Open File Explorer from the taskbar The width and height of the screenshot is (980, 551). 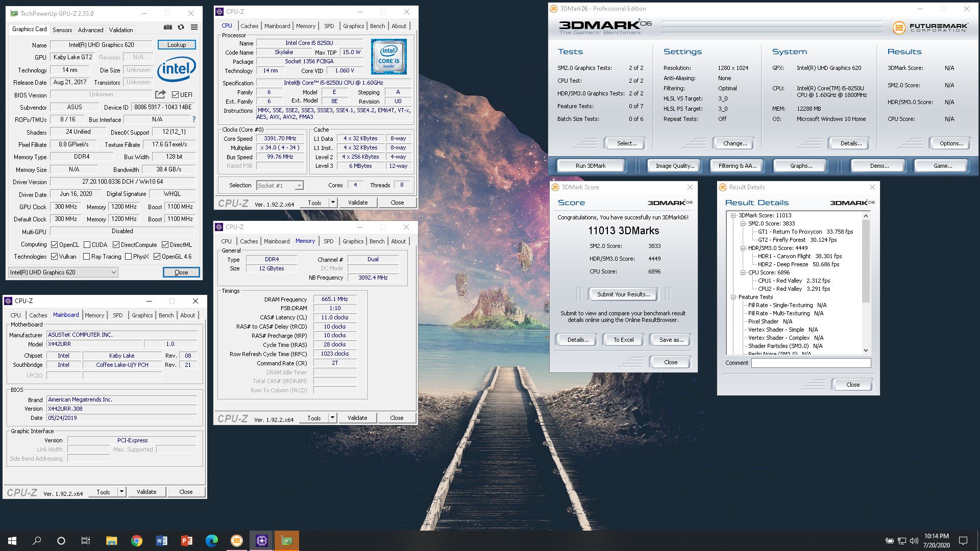coord(111,541)
